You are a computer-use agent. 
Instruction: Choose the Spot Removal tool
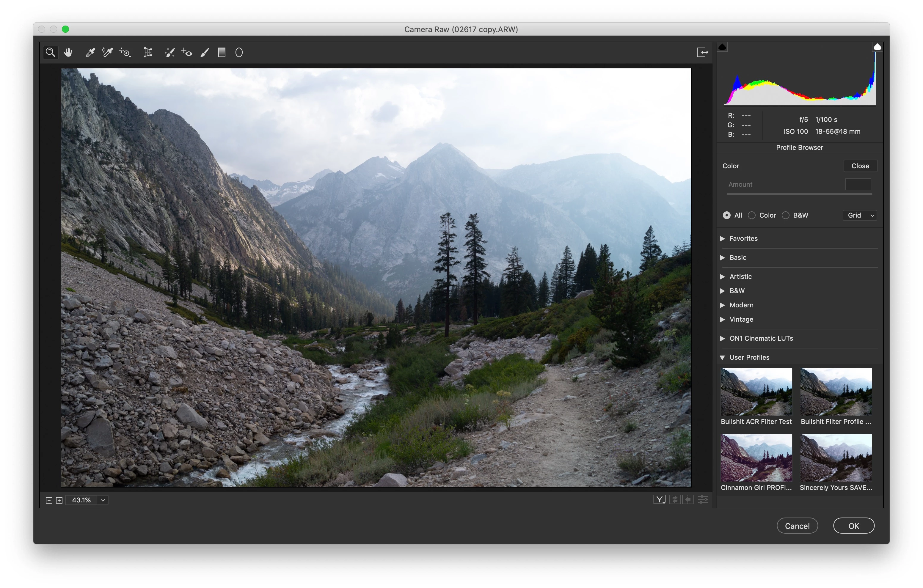coord(169,52)
